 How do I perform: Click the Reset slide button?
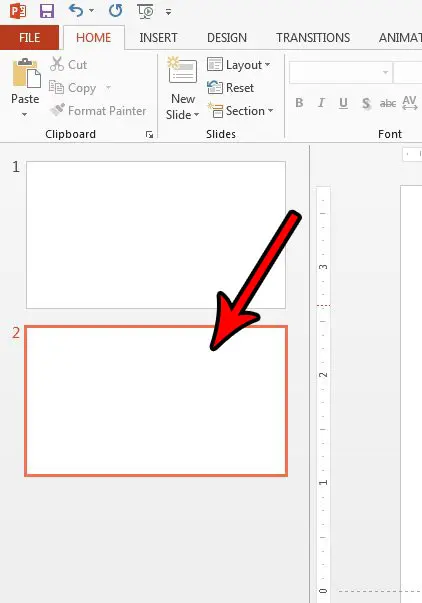[x=230, y=88]
